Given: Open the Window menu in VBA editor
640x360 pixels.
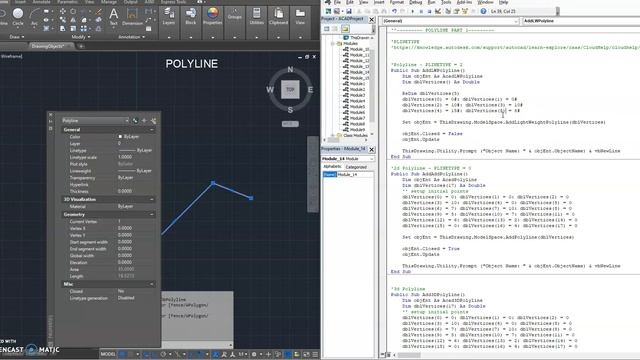Looking at the screenshot, I should [485, 2].
